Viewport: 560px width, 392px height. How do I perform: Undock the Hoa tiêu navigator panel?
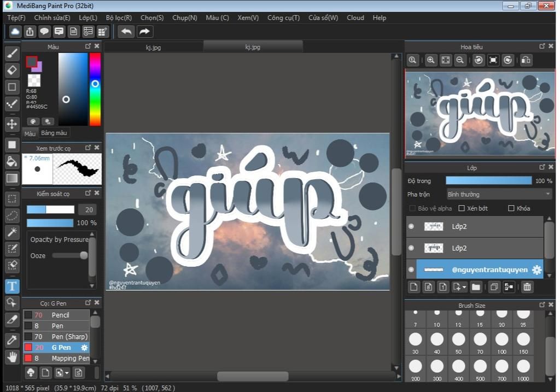tap(542, 46)
